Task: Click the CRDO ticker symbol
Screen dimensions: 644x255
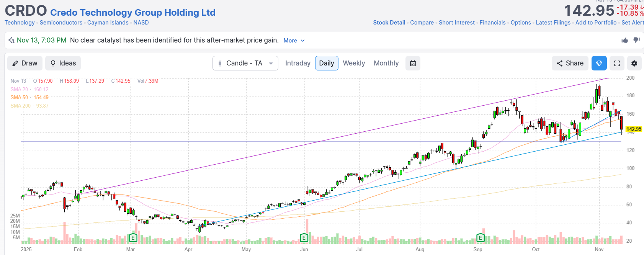Action: (26, 11)
